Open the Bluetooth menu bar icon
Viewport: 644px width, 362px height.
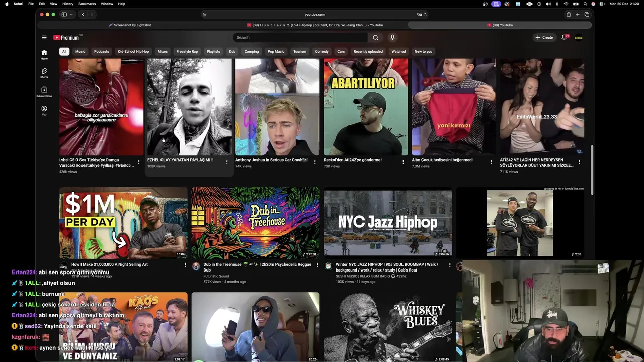point(557,4)
